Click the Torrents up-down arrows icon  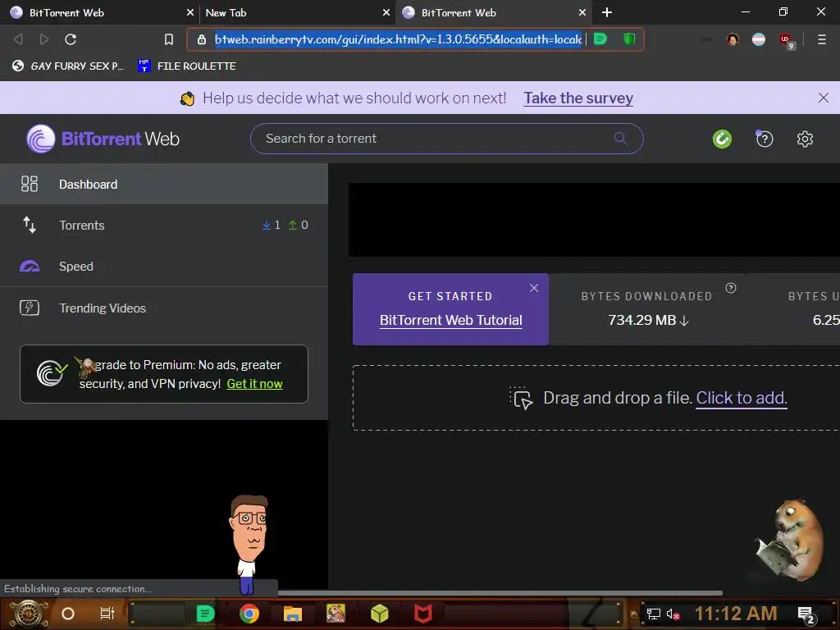[30, 225]
